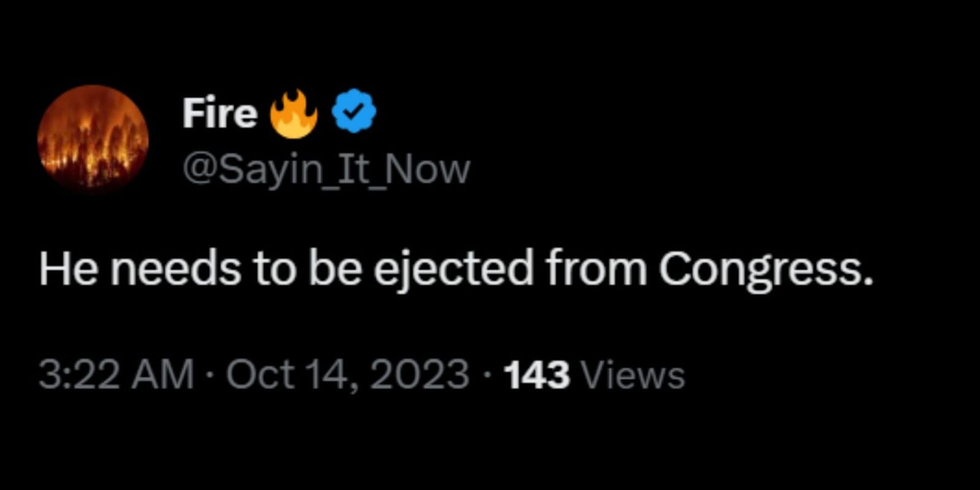The width and height of the screenshot is (980, 490).
Task: Click the "AM" text in the timestamp
Action: (162, 374)
